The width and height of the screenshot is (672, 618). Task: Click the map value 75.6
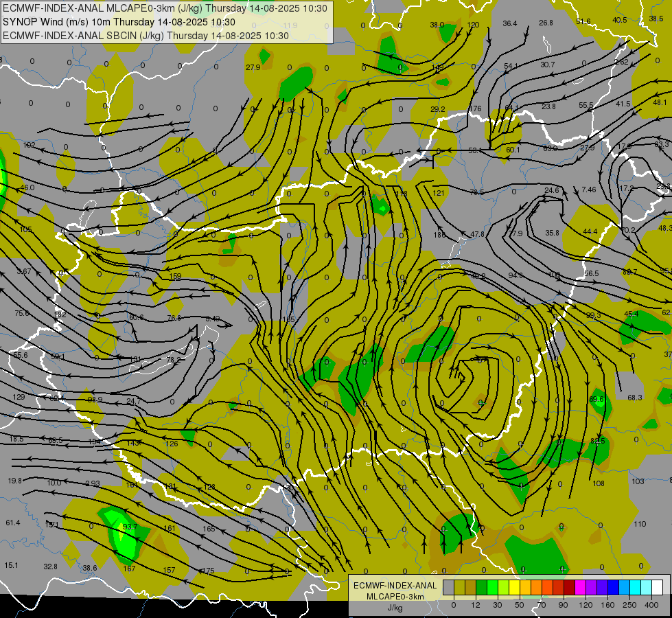pos(22,314)
